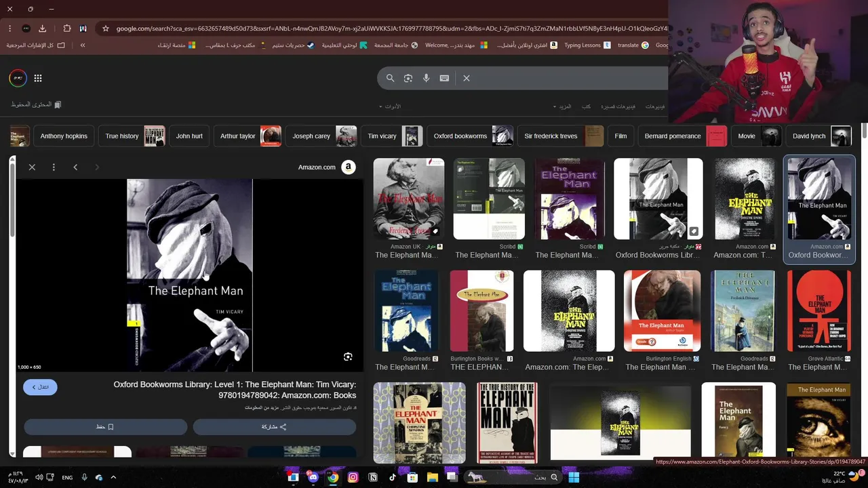Select the Tim vicary filter chip

coord(392,136)
